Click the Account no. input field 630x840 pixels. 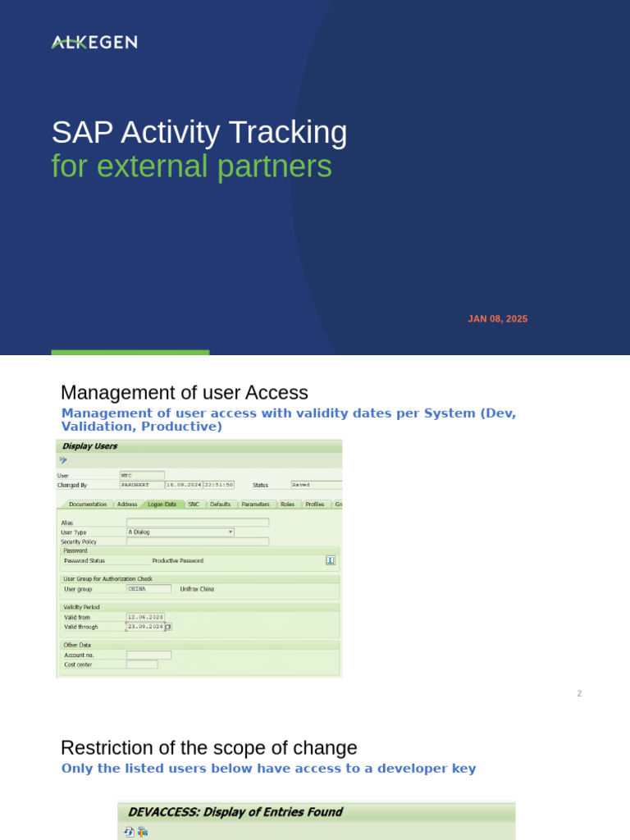[x=149, y=655]
